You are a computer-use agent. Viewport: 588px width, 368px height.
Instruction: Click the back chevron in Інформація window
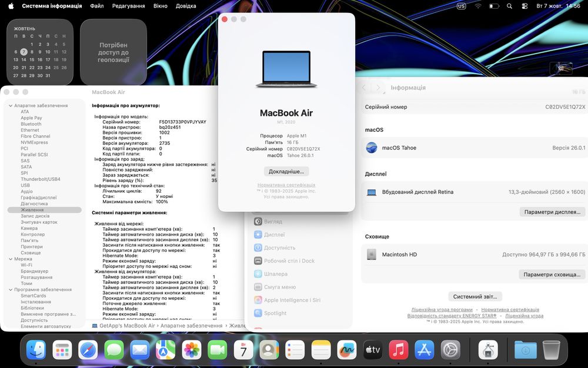pos(364,88)
